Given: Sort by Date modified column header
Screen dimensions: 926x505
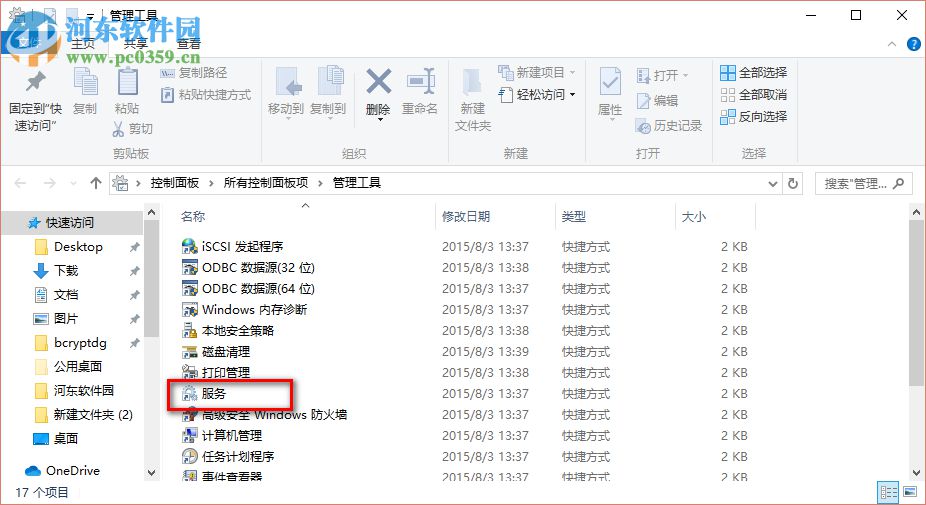Looking at the screenshot, I should (466, 217).
